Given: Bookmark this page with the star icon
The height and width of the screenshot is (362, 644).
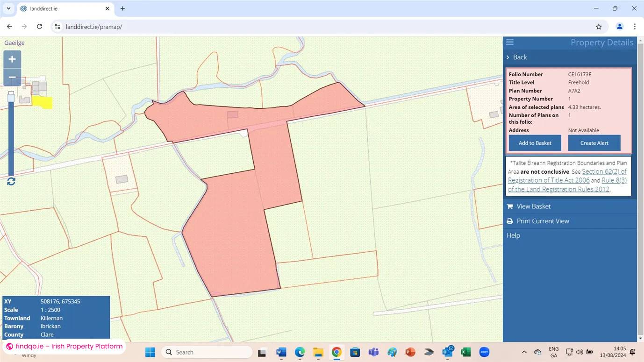Looking at the screenshot, I should [x=599, y=27].
